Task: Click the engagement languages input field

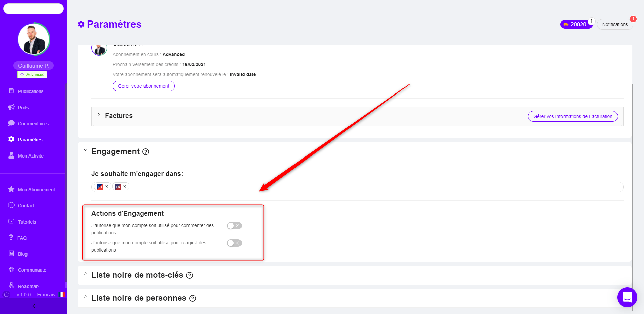Action: click(357, 187)
